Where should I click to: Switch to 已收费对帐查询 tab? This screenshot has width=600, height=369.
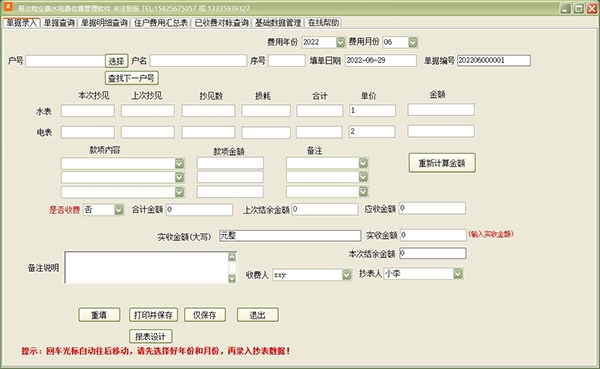point(222,23)
